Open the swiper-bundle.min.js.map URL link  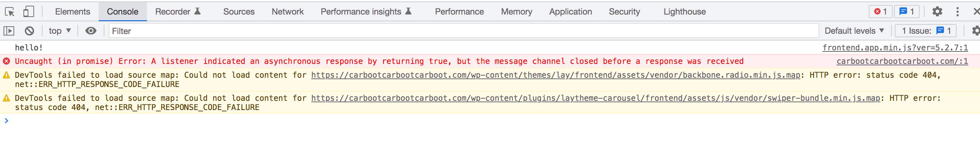click(596, 98)
